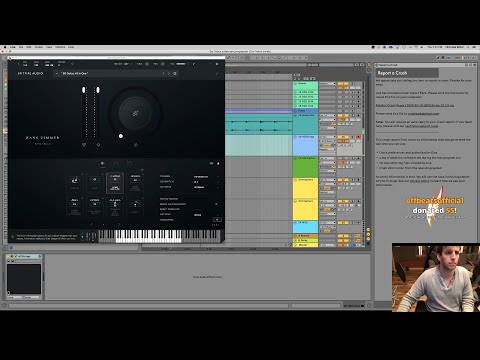The height and width of the screenshot is (360, 480).
Task: Click the icon below the large round knob
Action: tap(136, 145)
